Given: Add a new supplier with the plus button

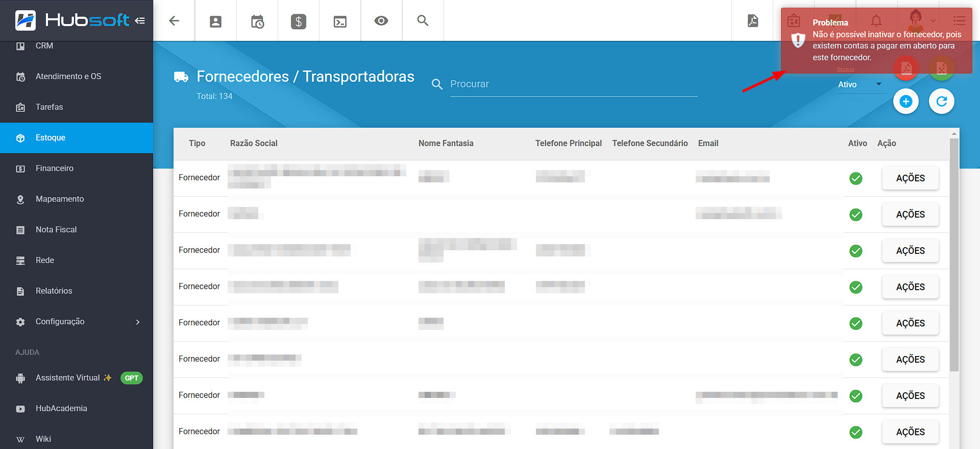Looking at the screenshot, I should (906, 101).
